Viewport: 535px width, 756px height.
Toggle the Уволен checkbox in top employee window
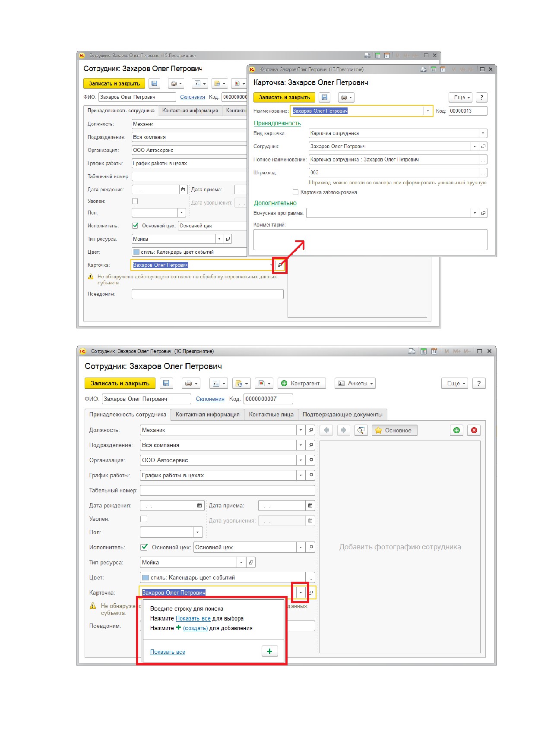click(x=135, y=201)
